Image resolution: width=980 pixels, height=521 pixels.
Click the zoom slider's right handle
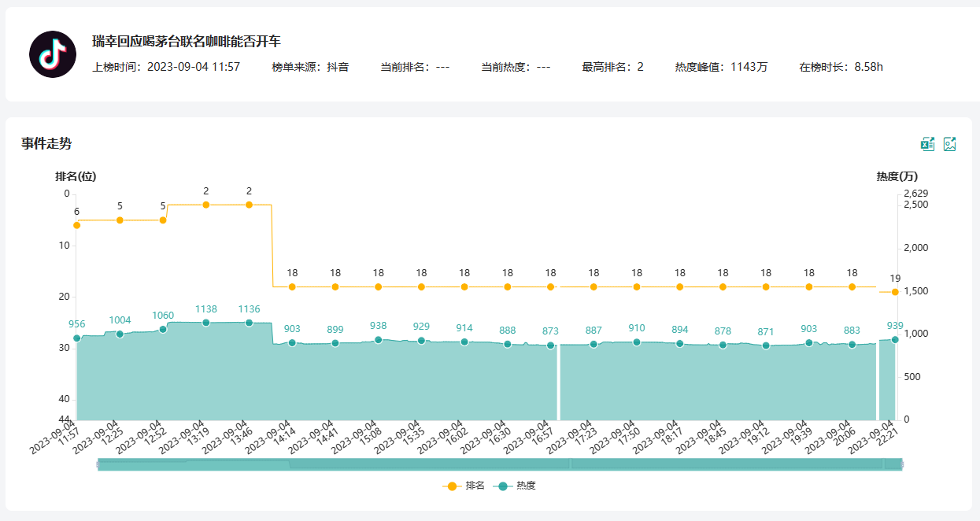point(902,465)
